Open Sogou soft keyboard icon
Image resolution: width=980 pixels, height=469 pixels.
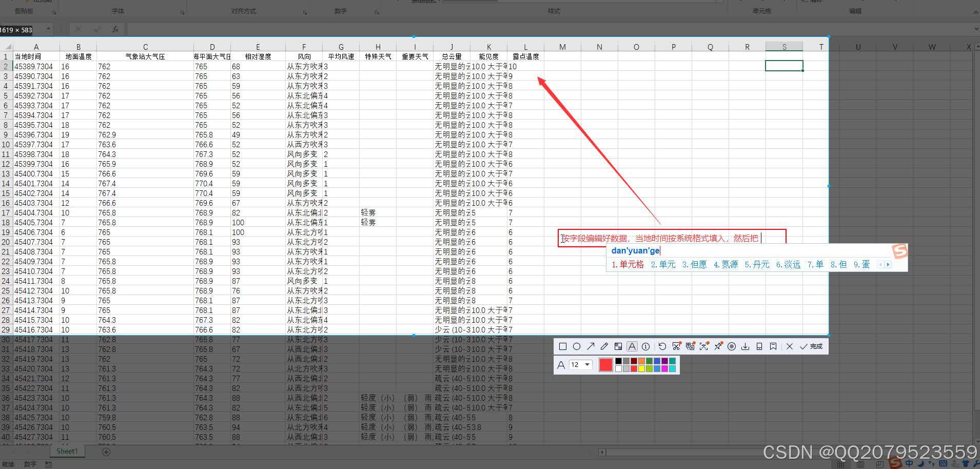coord(943,463)
